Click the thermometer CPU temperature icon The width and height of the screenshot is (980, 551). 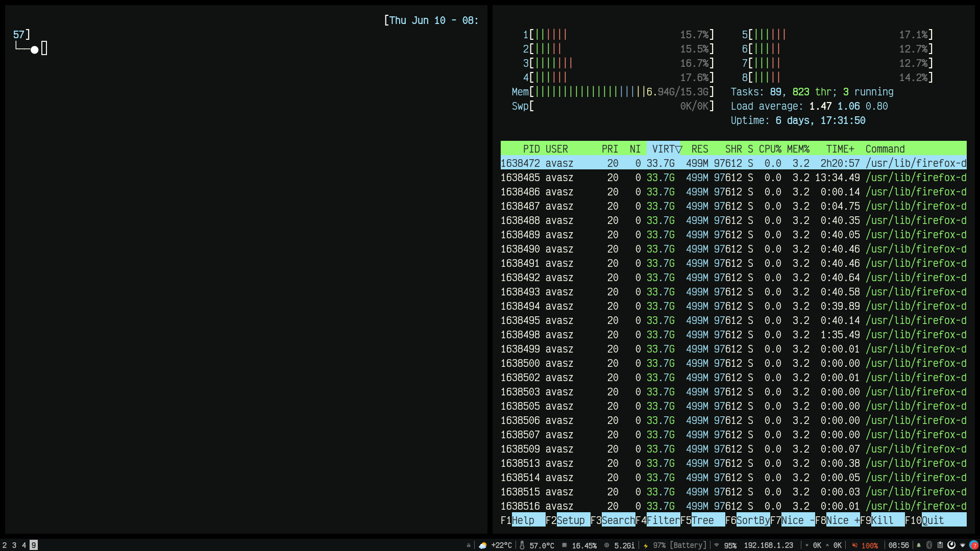pyautogui.click(x=522, y=545)
